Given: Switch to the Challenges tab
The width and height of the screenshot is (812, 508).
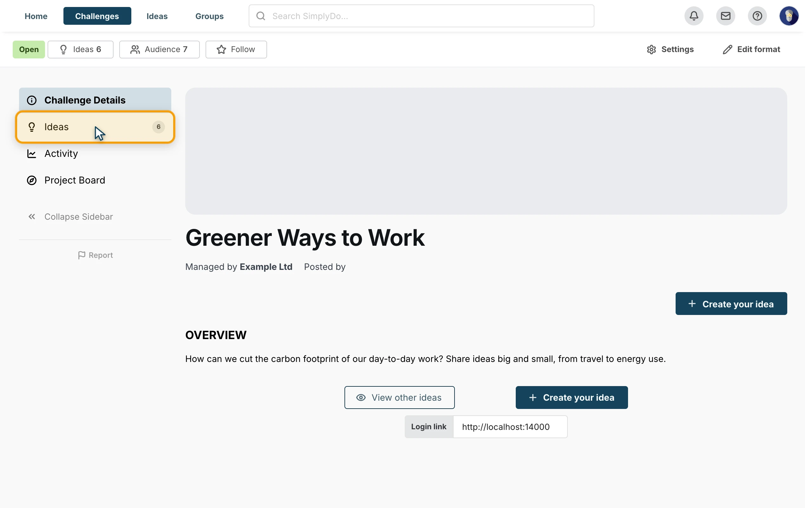Looking at the screenshot, I should [x=97, y=16].
